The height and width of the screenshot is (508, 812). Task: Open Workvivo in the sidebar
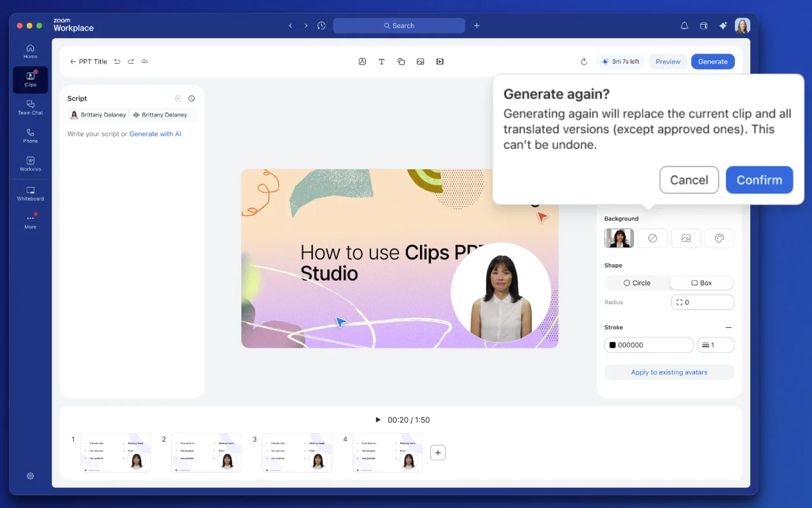click(30, 164)
